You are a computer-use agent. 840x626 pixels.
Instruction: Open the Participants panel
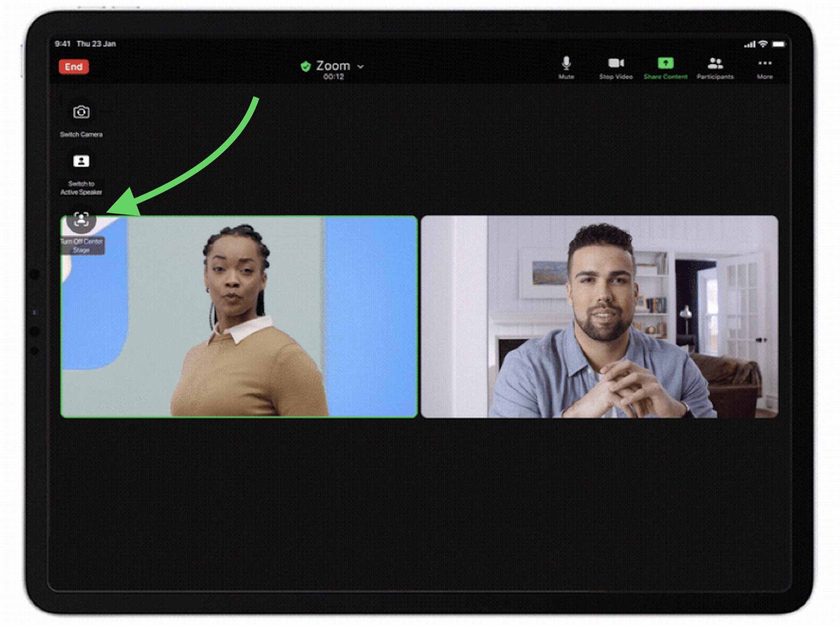click(715, 68)
